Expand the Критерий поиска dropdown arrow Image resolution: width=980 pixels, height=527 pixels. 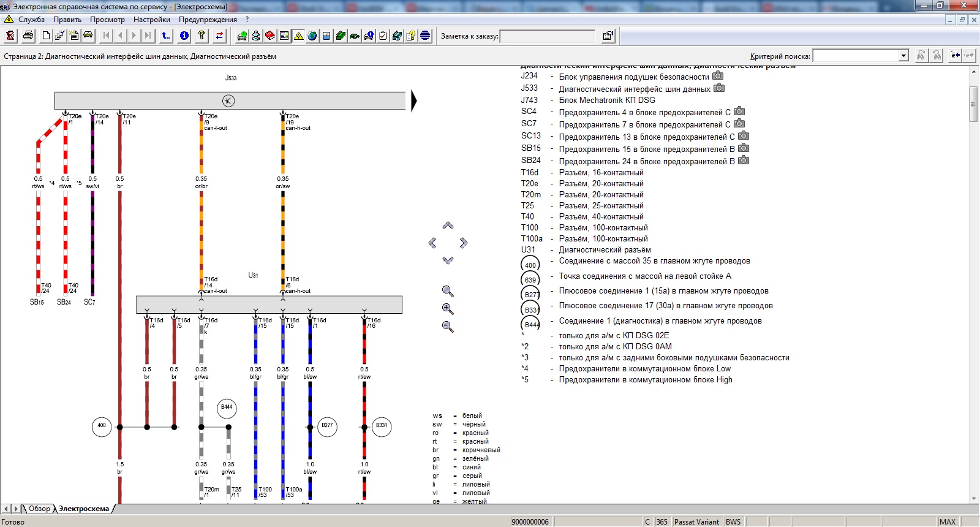click(903, 56)
